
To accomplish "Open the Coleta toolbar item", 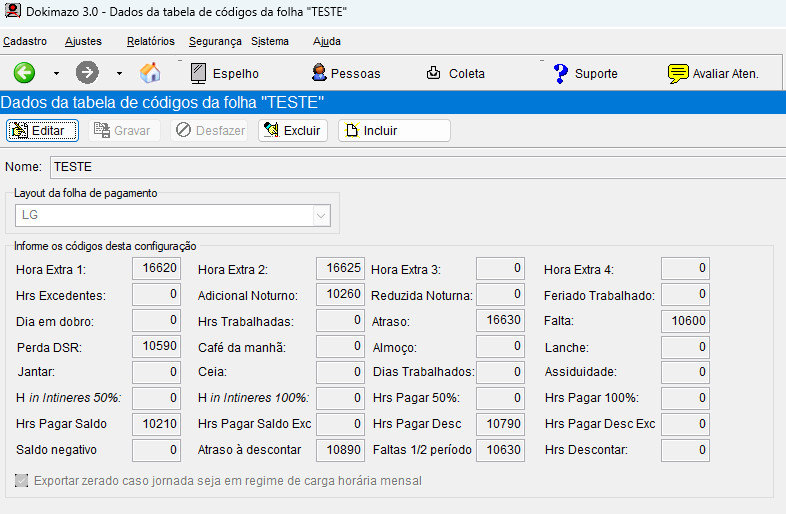I will coord(456,73).
